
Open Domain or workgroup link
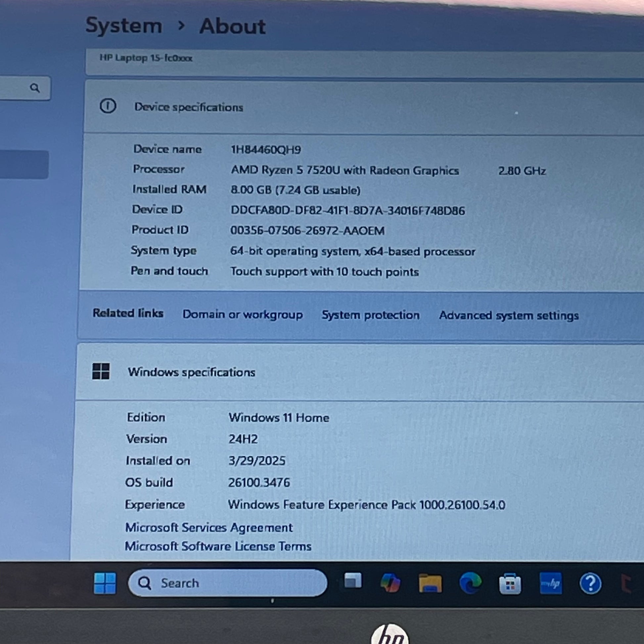(243, 314)
